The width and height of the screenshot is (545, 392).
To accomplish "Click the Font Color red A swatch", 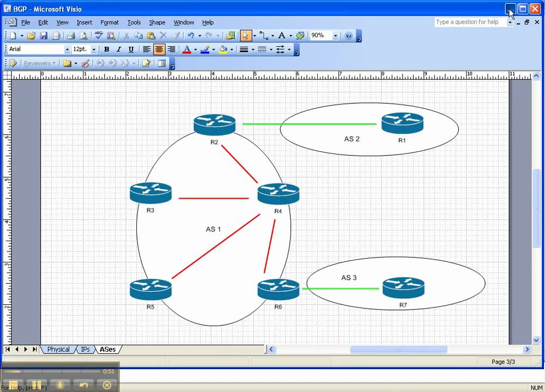I will coord(187,50).
